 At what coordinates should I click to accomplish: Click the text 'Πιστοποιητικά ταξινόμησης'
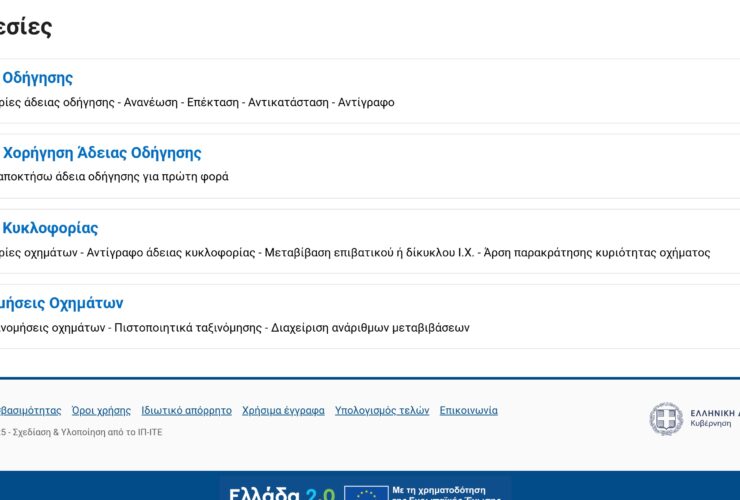point(188,328)
